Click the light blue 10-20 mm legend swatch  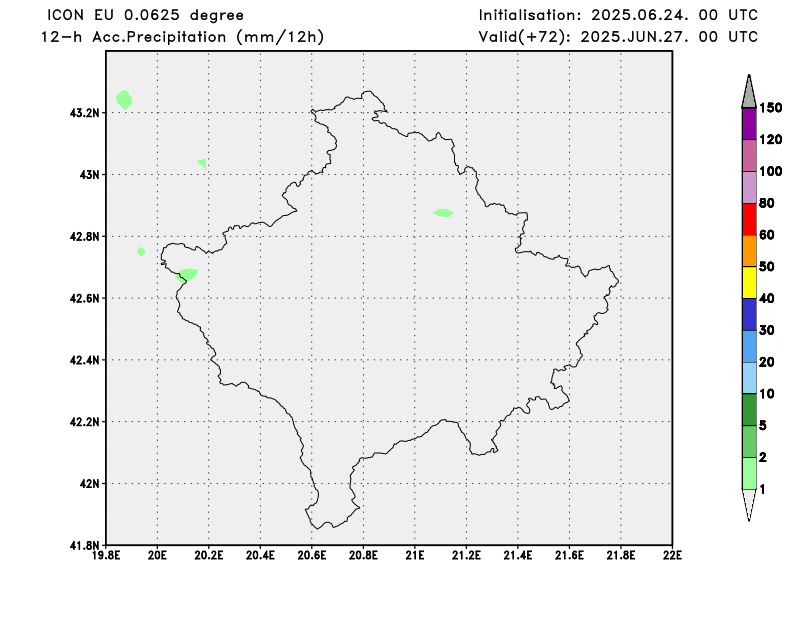pyautogui.click(x=749, y=378)
